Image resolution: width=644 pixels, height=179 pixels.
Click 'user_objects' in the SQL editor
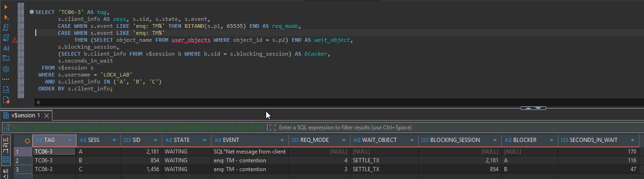click(x=191, y=40)
